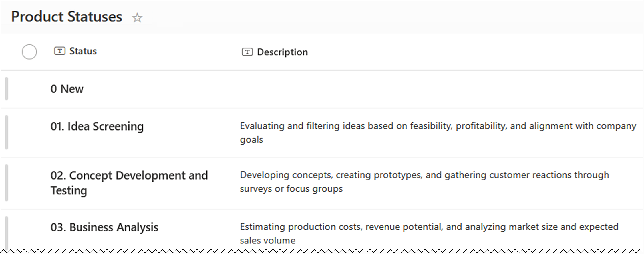Click the row handle bar of Idea Screening
644x254 pixels.
pyautogui.click(x=7, y=132)
